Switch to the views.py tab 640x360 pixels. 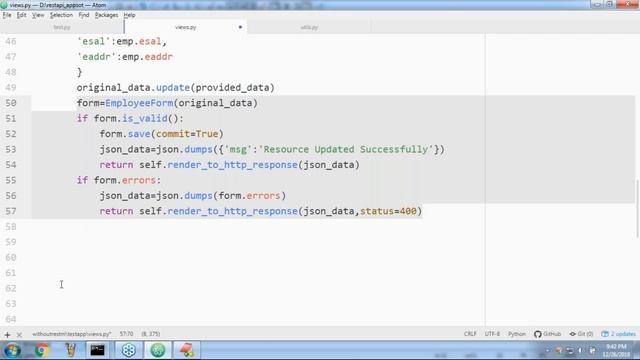coord(186,27)
